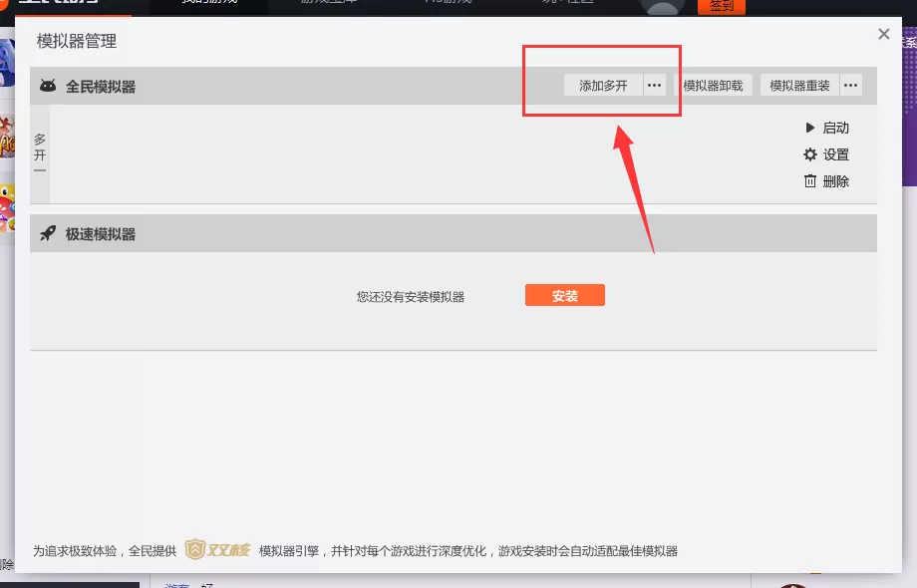Image resolution: width=917 pixels, height=588 pixels.
Task: Open the more options beside 添加多开
Action: pos(655,86)
